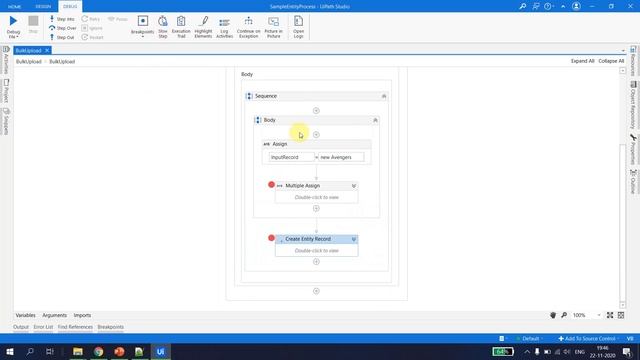Add activity below Multiple Assign

316,209
